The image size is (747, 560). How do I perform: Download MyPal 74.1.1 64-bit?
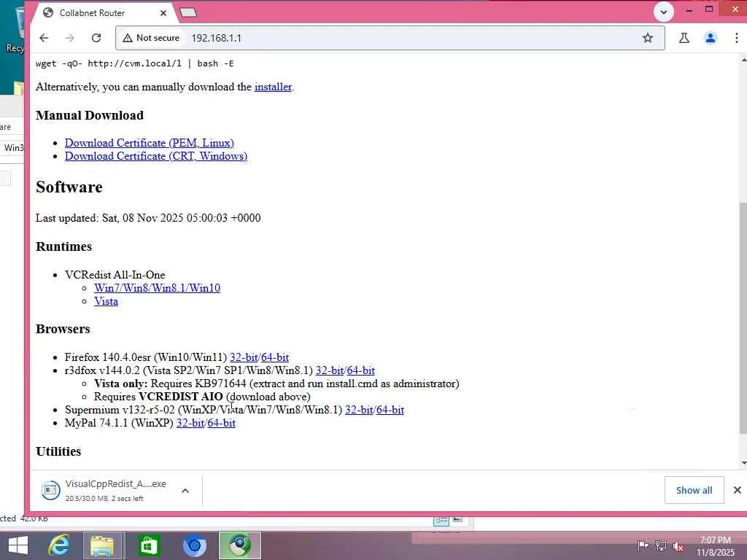point(222,424)
